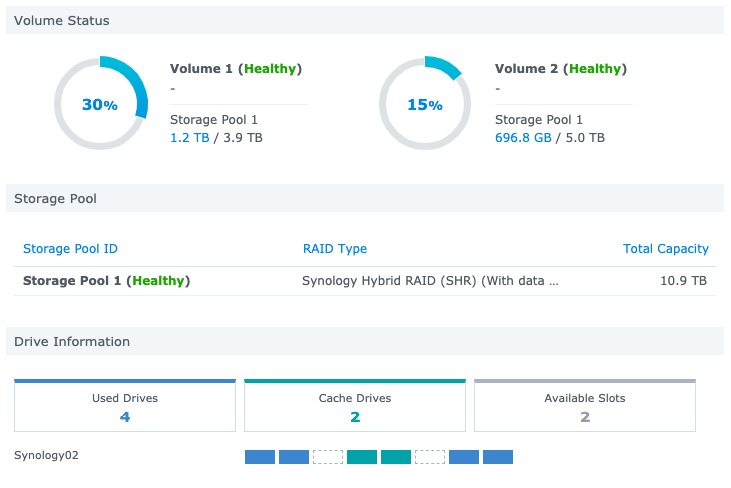The height and width of the screenshot is (488, 731).
Task: Click the second teal cache drive slot
Action: click(x=396, y=457)
